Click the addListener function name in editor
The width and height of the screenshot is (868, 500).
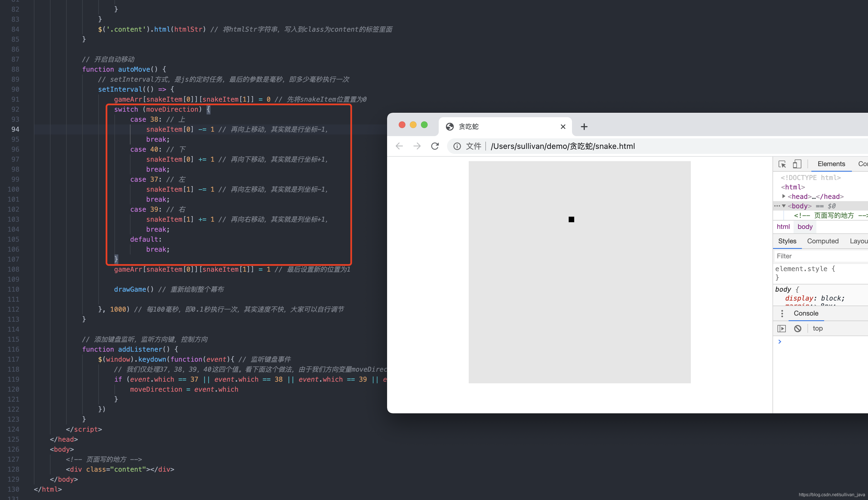140,349
